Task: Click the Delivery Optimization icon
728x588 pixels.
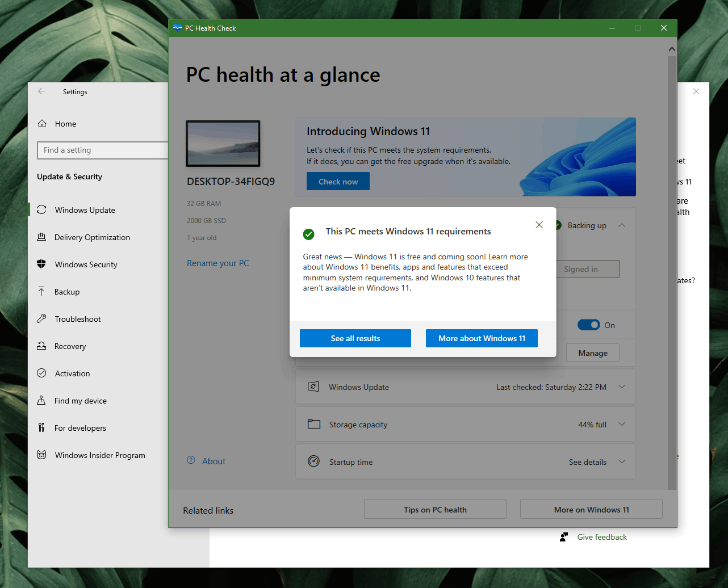Action: 41,237
